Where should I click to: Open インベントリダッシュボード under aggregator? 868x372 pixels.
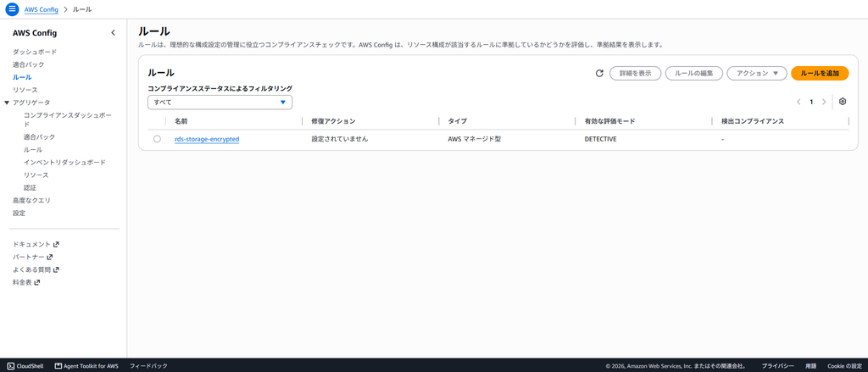click(x=64, y=162)
